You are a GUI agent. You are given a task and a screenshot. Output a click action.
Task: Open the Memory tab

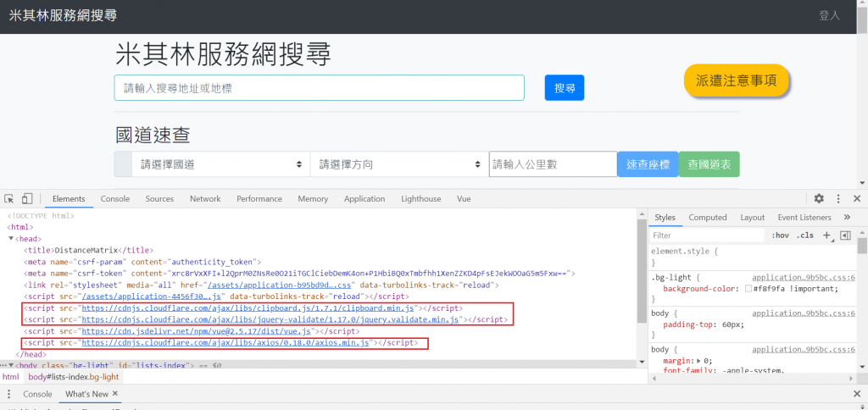pos(313,198)
